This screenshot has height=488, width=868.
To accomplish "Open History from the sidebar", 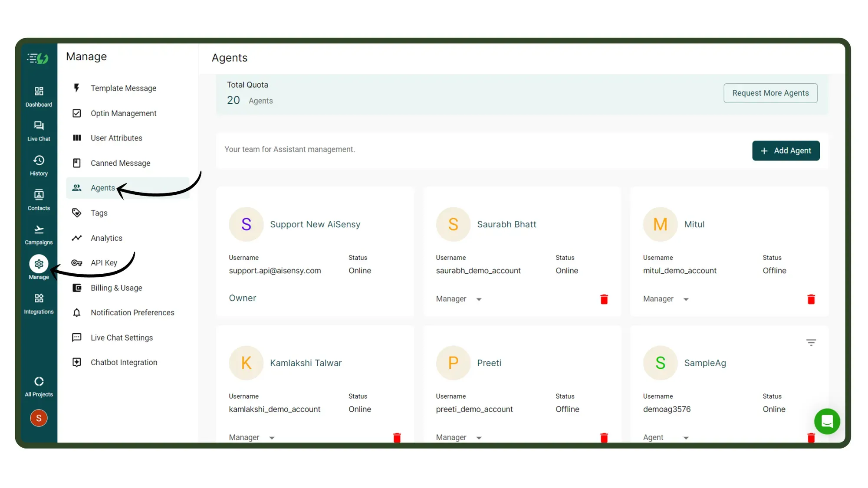I will click(x=39, y=164).
